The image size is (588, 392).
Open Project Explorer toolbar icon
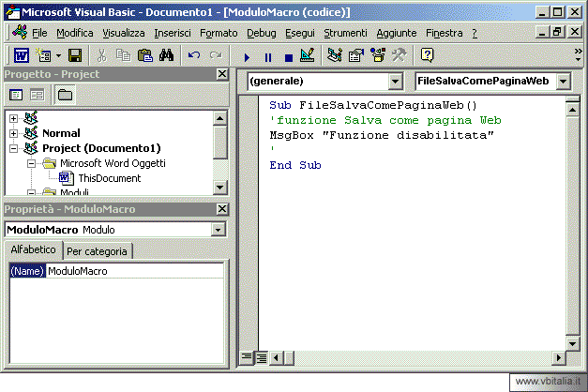[x=334, y=56]
